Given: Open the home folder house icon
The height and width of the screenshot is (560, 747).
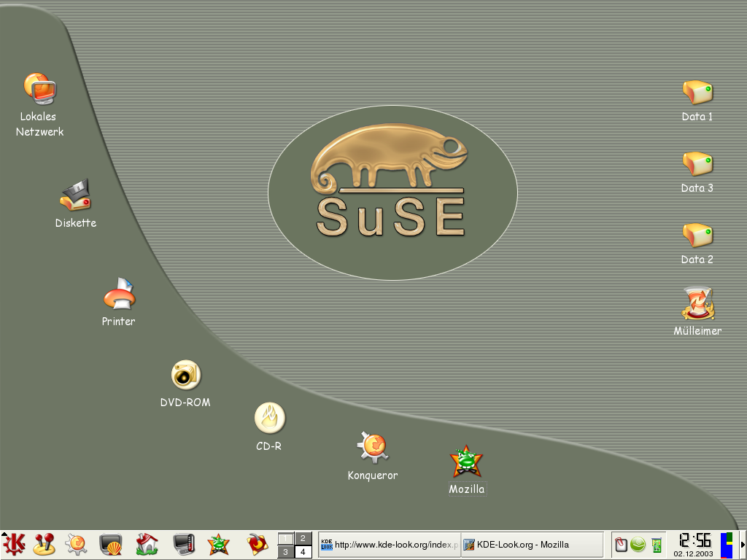Looking at the screenshot, I should 147,544.
